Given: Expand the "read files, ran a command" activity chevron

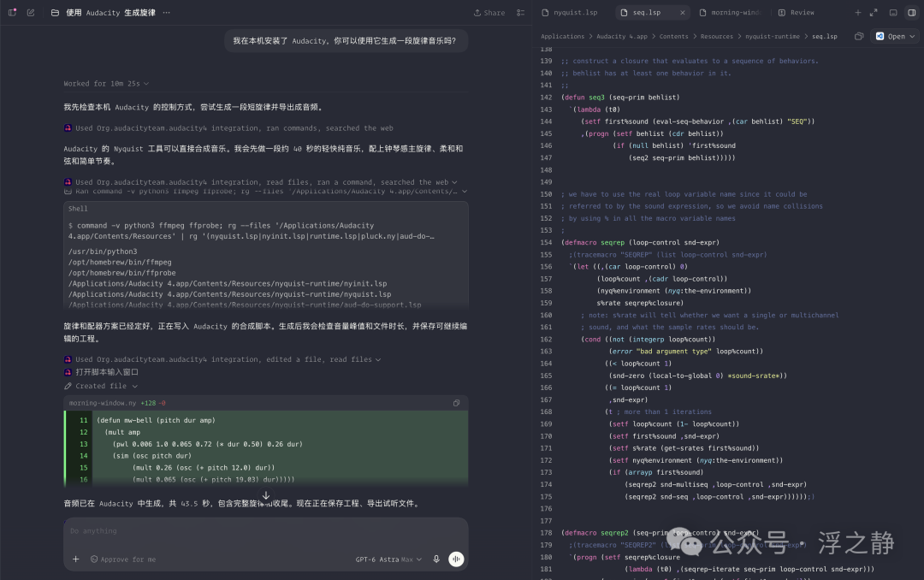Looking at the screenshot, I should click(454, 182).
